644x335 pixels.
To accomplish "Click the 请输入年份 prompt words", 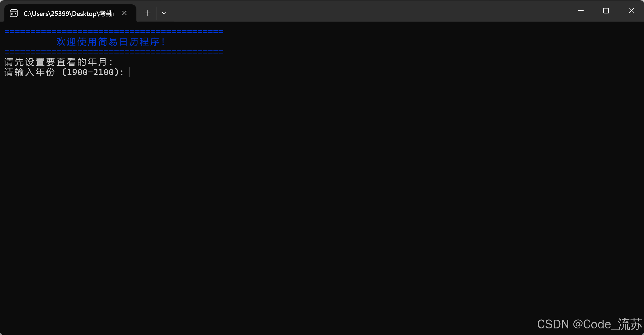I will (30, 72).
